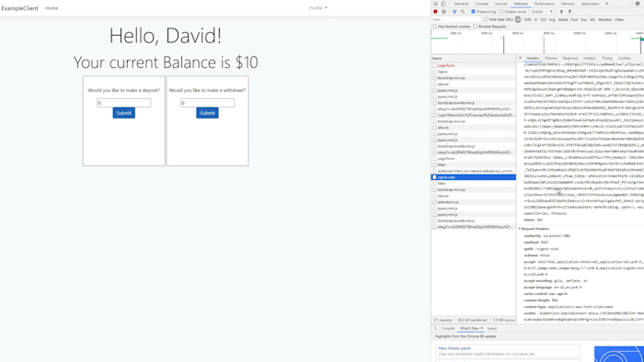Filter requests by All types
644x362 pixels.
(x=518, y=19)
